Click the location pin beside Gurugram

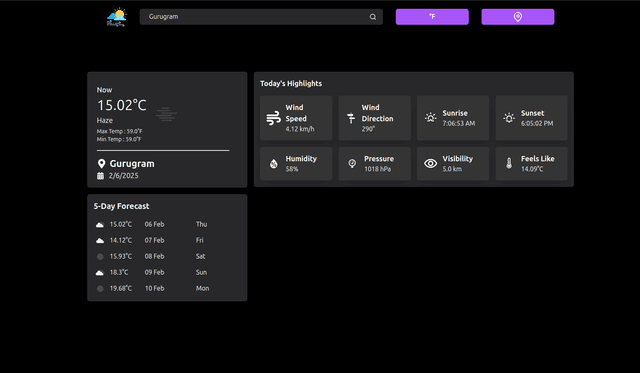click(x=101, y=164)
